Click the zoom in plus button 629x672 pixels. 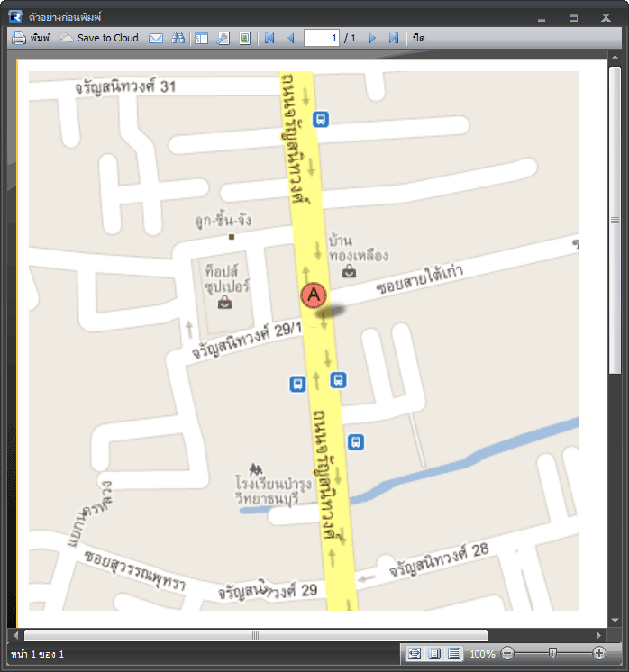coord(599,653)
